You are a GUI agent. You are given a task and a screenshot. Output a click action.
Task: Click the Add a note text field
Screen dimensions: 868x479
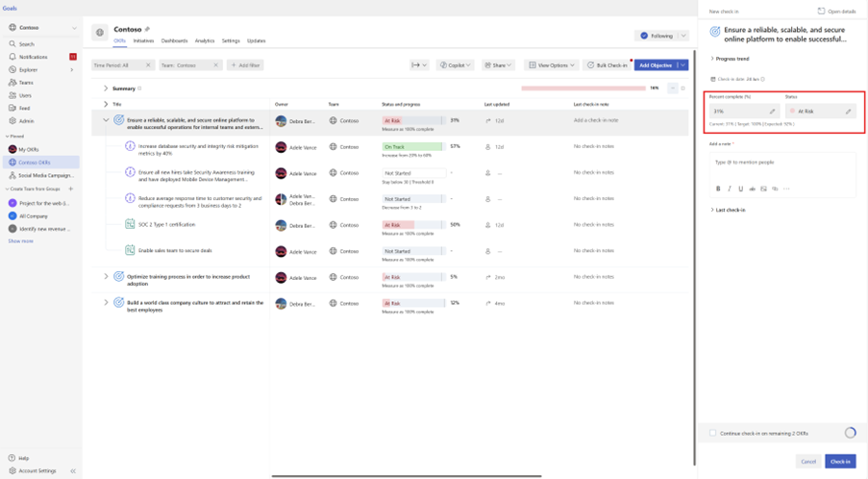point(781,163)
